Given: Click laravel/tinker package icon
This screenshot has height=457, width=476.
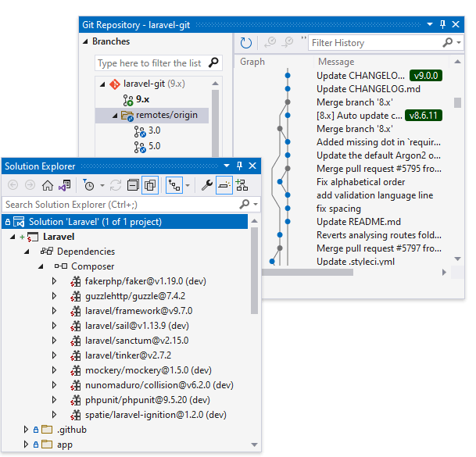Looking at the screenshot, I should (76, 355).
